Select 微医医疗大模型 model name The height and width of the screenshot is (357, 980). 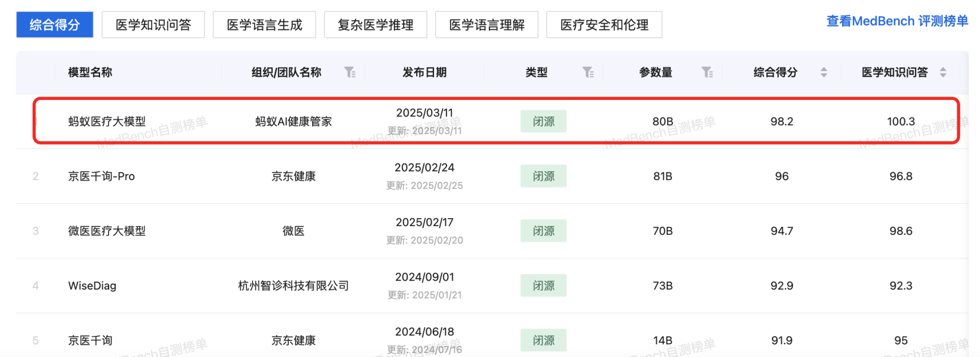pos(107,231)
